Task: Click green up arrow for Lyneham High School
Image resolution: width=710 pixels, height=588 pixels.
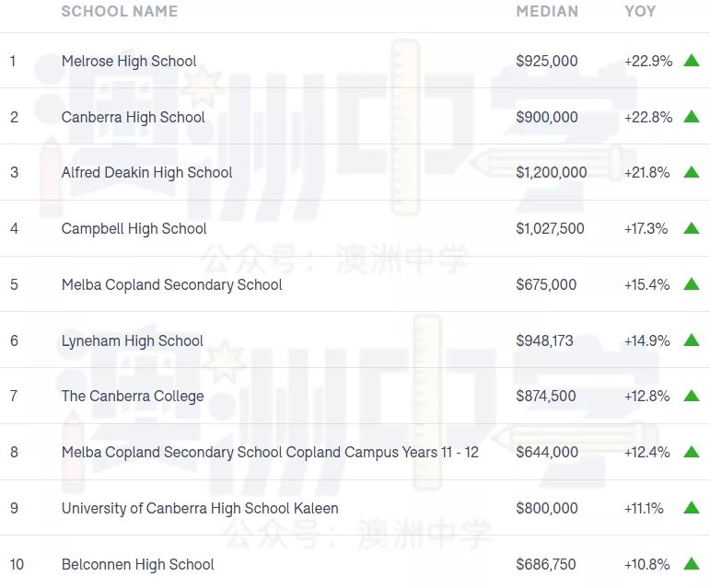Action: click(x=692, y=340)
